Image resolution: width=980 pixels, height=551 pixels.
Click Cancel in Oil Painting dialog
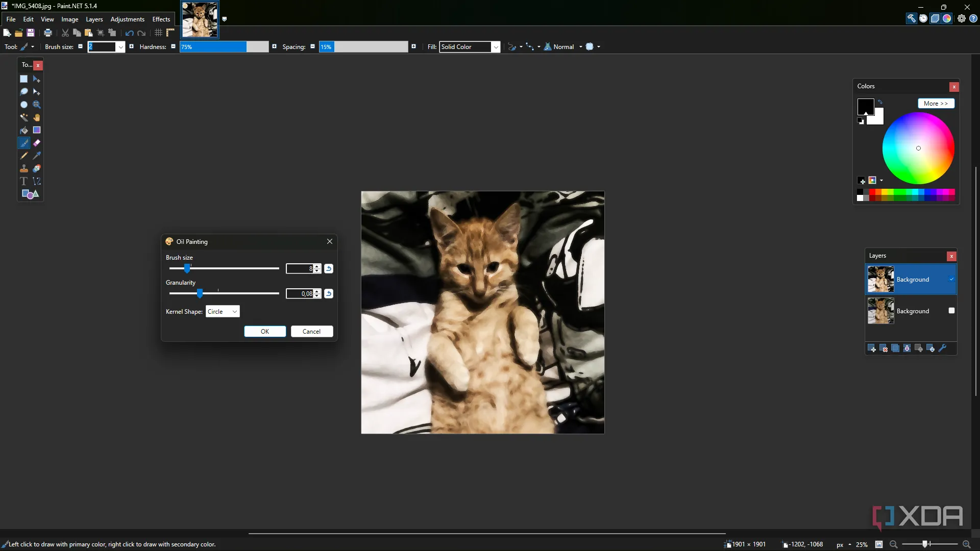(x=312, y=332)
